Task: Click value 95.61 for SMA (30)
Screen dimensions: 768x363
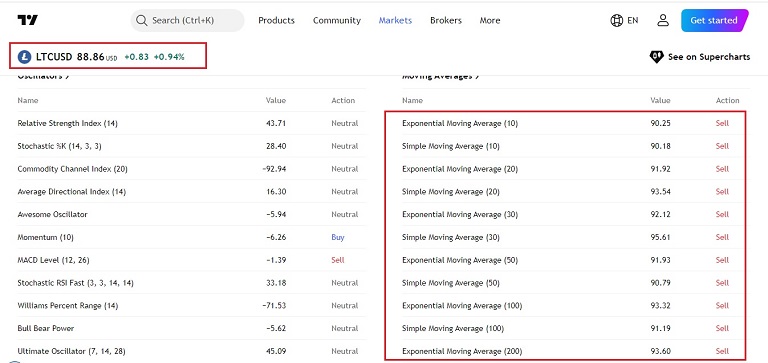Action: click(660, 237)
